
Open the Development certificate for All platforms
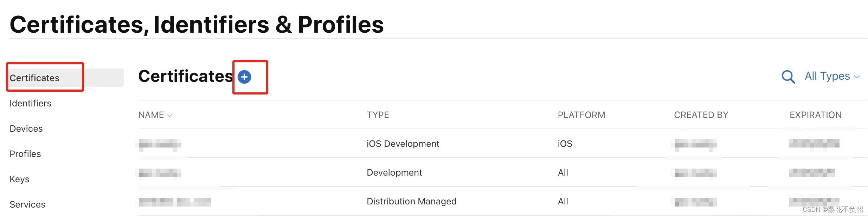point(394,172)
